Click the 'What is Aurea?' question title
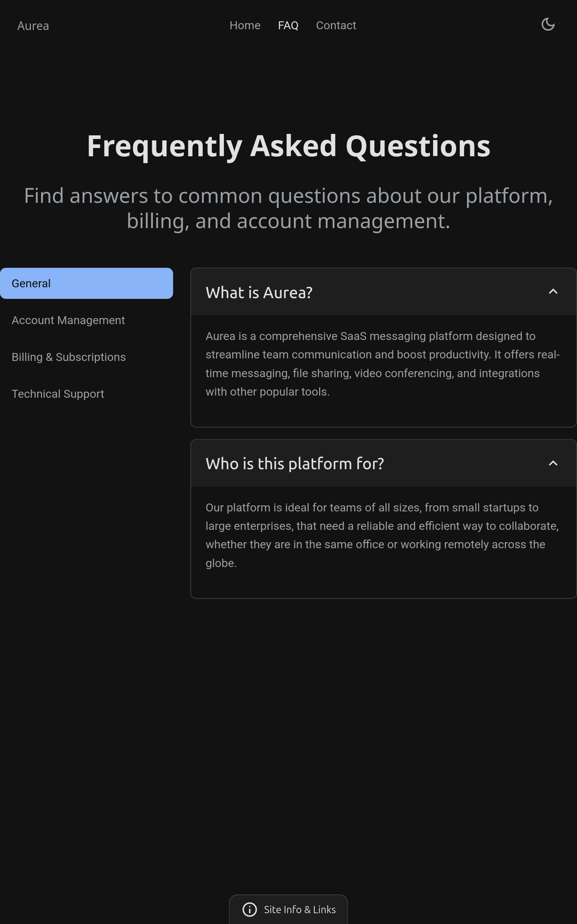Viewport: 577px width, 924px height. coord(259,292)
